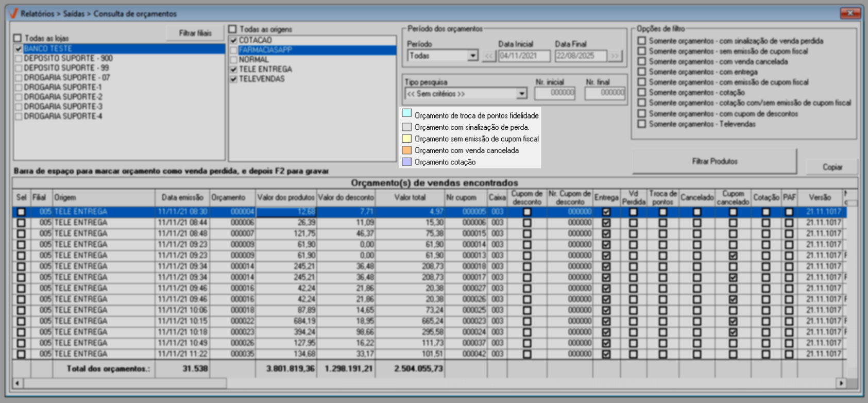Close the Consulta de orçamentos window
Screen dimensions: 868x403
click(x=850, y=13)
